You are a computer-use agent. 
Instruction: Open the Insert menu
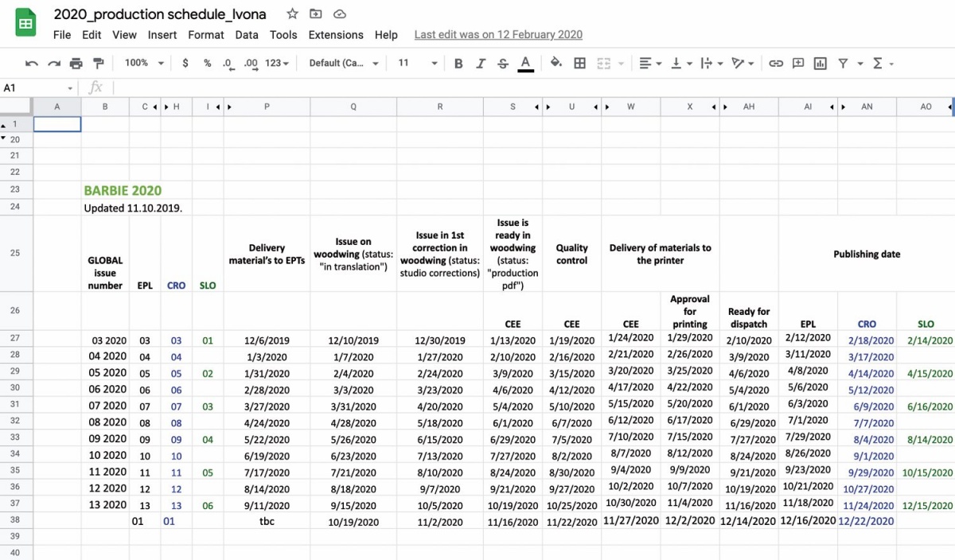pos(162,35)
